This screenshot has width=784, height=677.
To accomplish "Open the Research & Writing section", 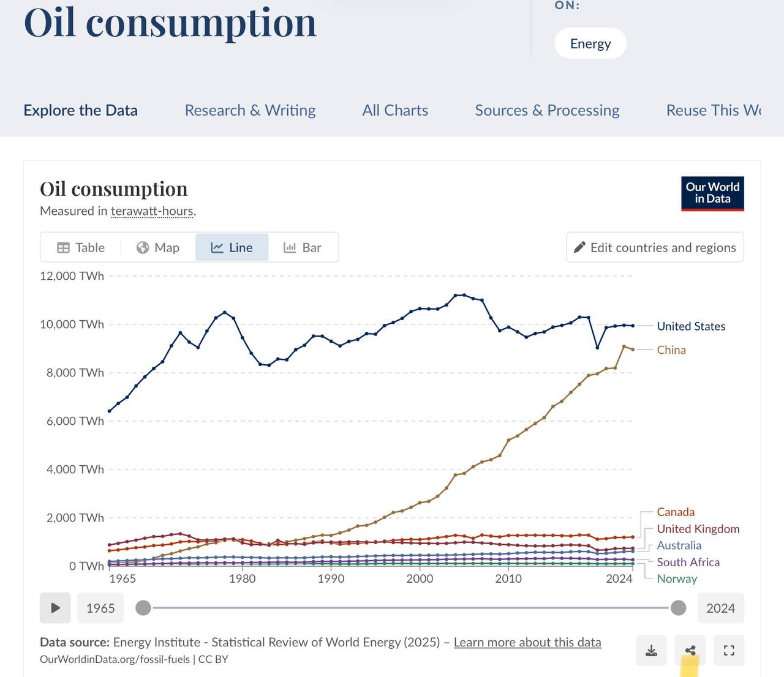I will 250,110.
